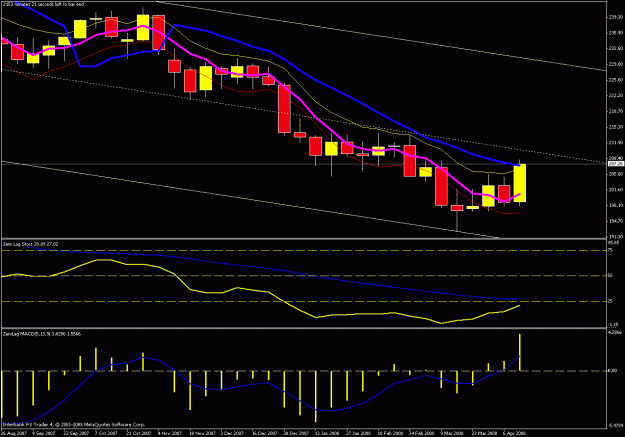Click the 229.00 price scale label

tap(615, 64)
